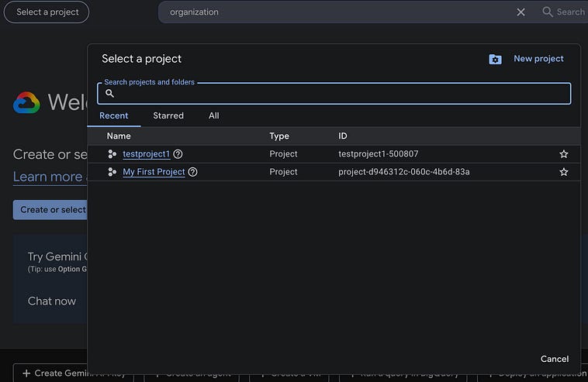
Task: Click the Create or select button
Action: coord(50,210)
